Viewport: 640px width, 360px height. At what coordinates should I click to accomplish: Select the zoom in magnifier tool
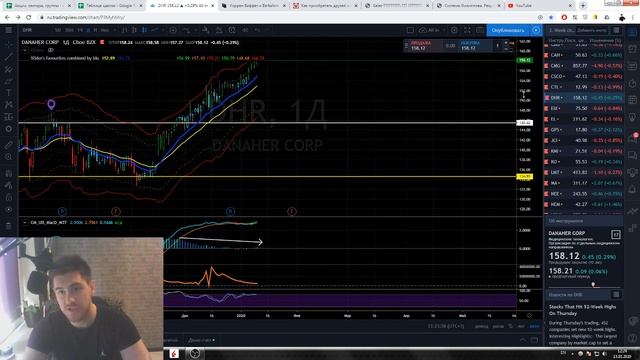coord(8,157)
